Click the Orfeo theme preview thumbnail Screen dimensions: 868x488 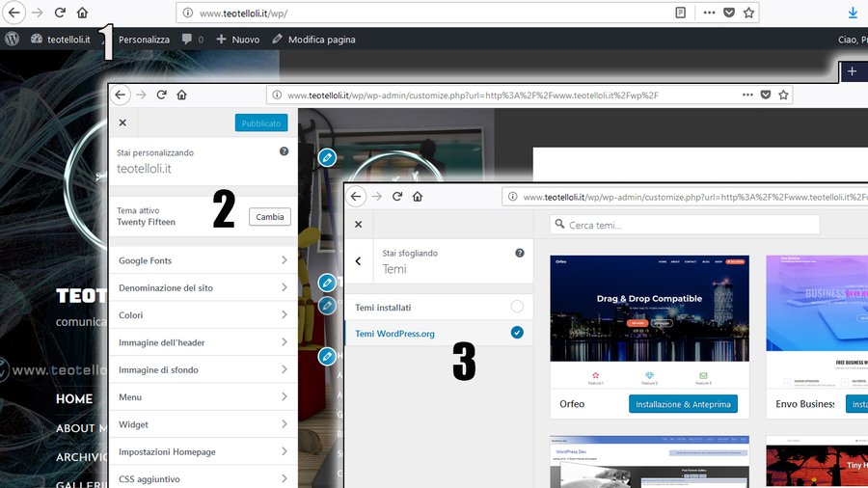[649, 309]
